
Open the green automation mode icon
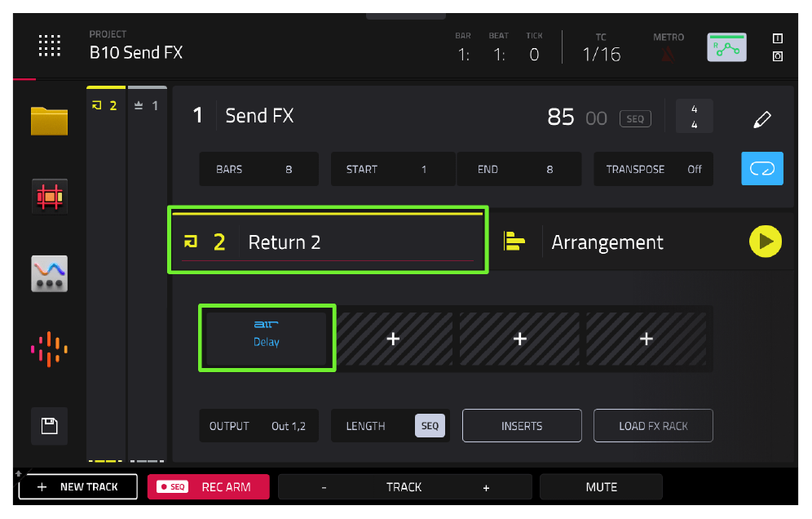point(726,47)
